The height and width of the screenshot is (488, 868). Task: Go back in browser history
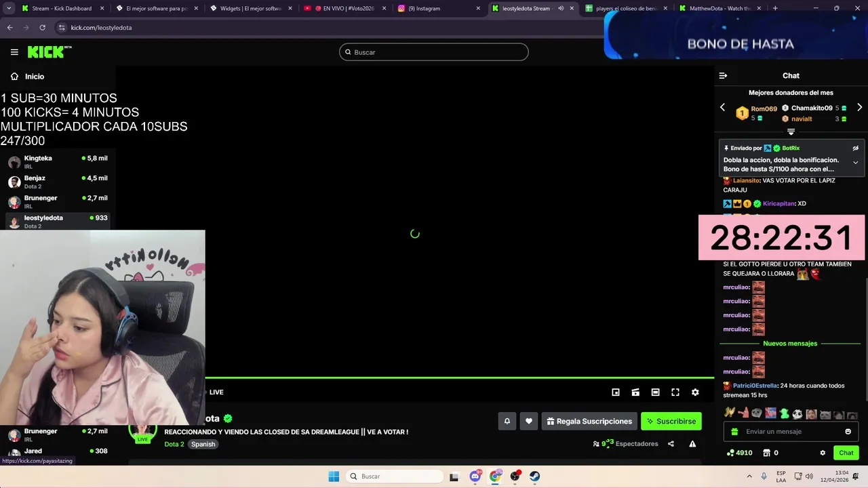[9, 27]
